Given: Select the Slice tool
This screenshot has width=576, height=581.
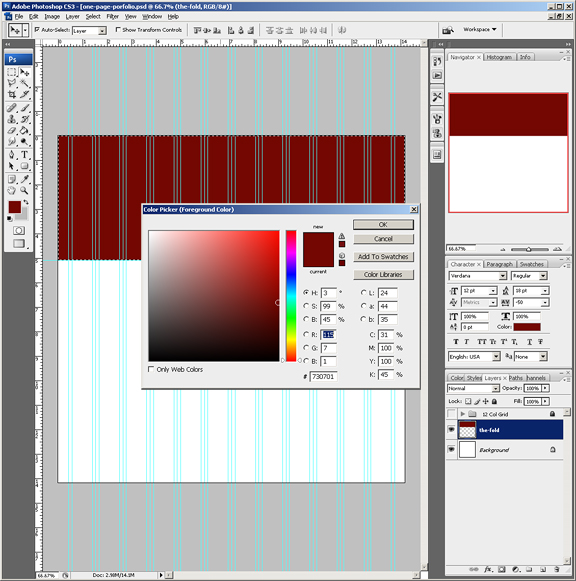Looking at the screenshot, I should click(24, 94).
